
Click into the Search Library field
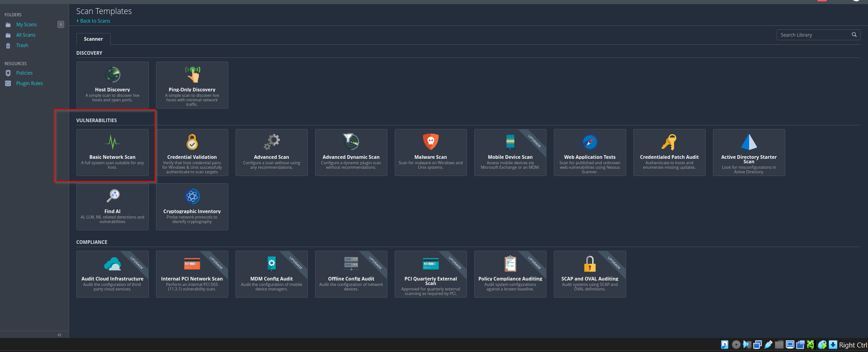click(813, 35)
